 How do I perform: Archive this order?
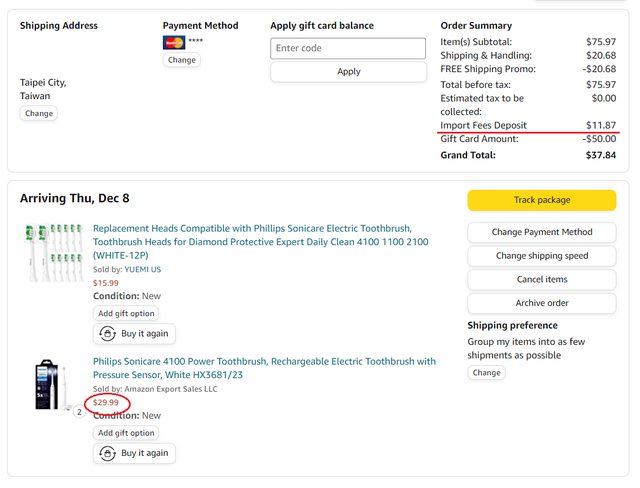(541, 304)
